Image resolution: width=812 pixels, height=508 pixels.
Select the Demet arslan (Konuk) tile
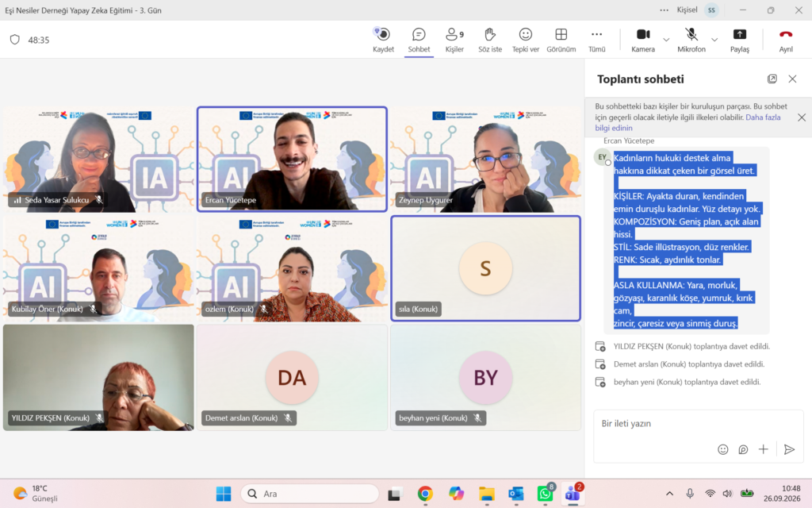tap(292, 377)
